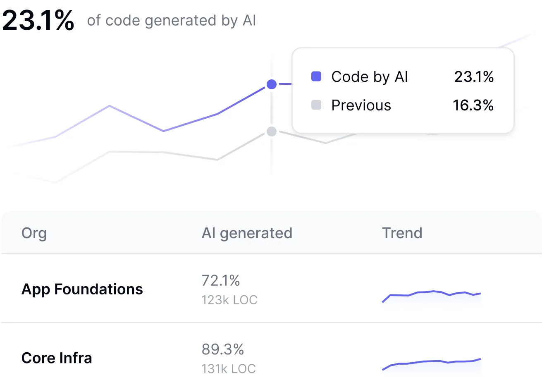542x392 pixels.
Task: Click the 131k LOC label
Action: [229, 368]
